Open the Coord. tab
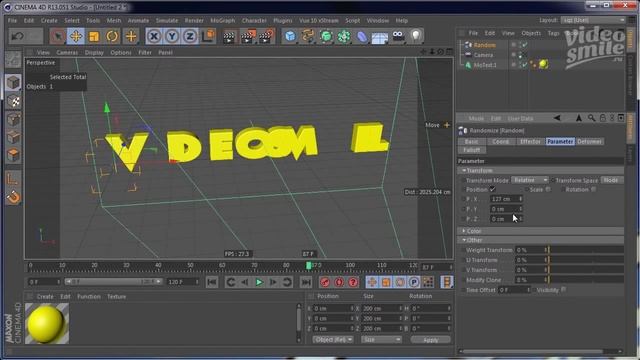This screenshot has width=640, height=360. click(x=500, y=142)
